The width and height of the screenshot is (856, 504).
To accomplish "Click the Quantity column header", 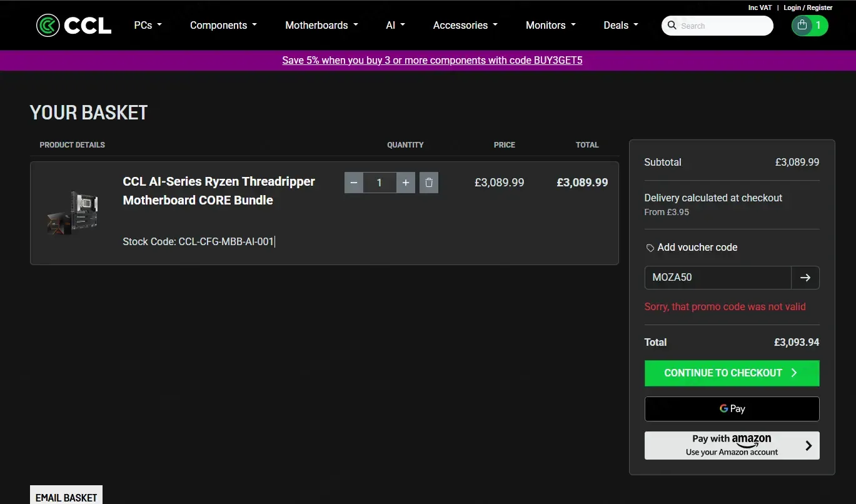I will [405, 145].
